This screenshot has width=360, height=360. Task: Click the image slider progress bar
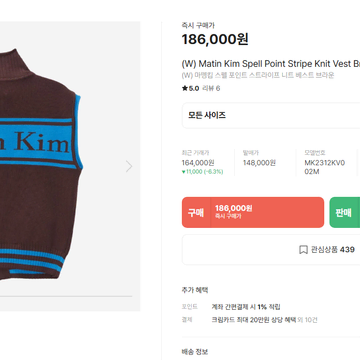[66, 296]
